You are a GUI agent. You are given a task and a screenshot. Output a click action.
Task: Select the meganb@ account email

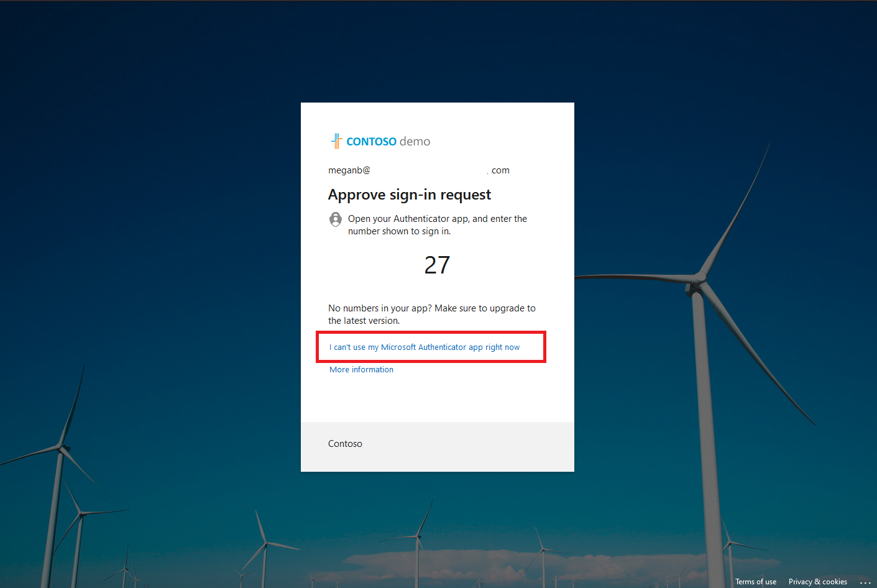tap(349, 170)
